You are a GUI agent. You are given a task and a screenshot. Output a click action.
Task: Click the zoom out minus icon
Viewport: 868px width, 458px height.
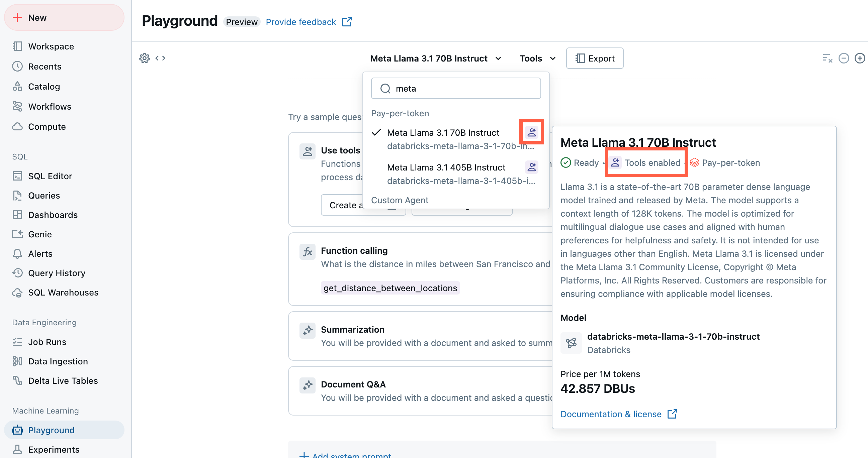(844, 58)
